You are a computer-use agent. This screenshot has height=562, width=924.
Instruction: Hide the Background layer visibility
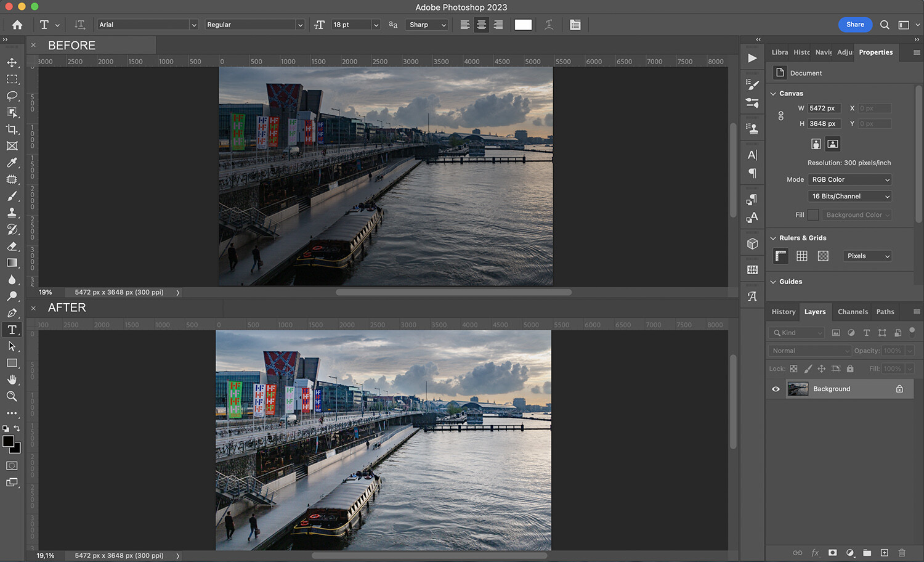[776, 389]
